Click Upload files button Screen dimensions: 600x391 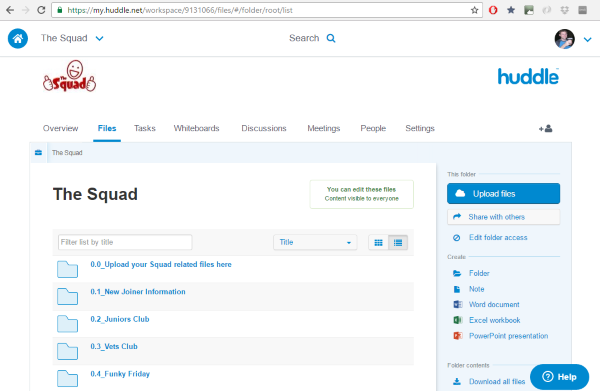pyautogui.click(x=503, y=194)
